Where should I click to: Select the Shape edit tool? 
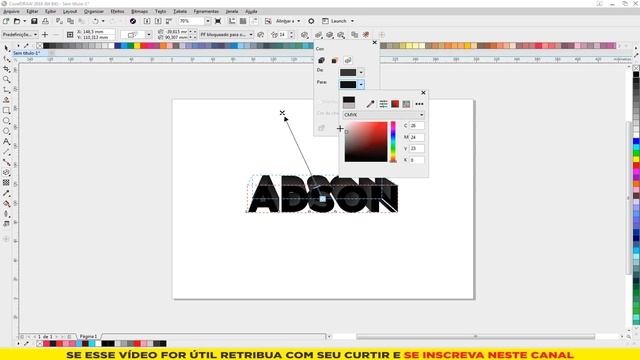tap(7, 59)
